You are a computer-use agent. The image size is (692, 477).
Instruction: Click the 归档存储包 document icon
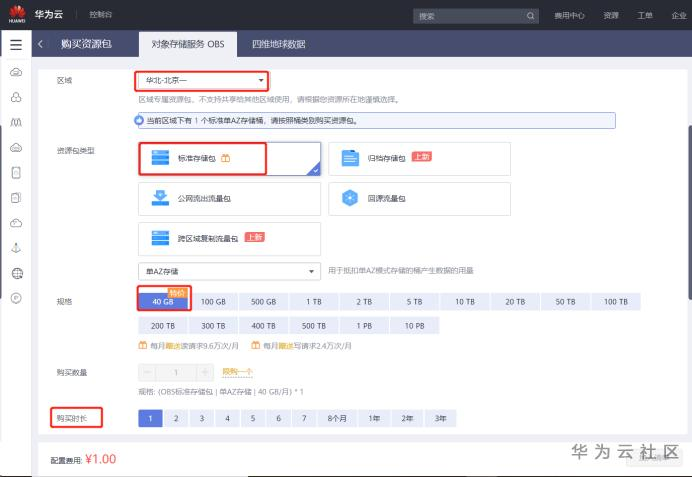(x=350, y=158)
